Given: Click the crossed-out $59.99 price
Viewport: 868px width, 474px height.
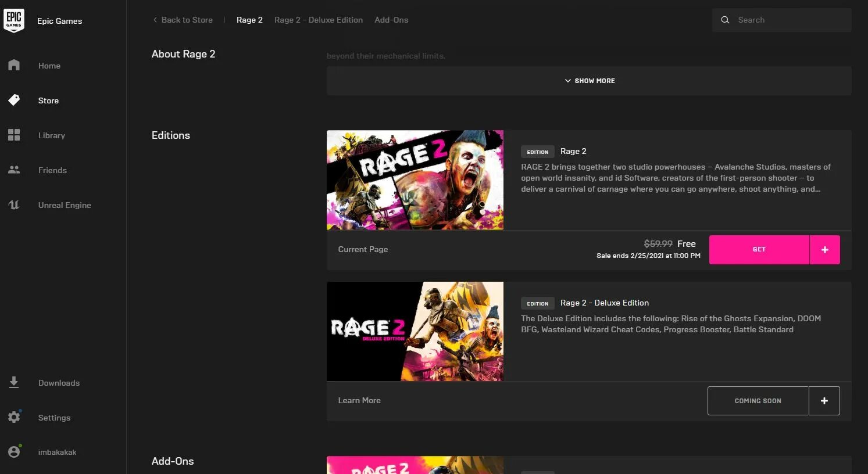Looking at the screenshot, I should pyautogui.click(x=658, y=244).
